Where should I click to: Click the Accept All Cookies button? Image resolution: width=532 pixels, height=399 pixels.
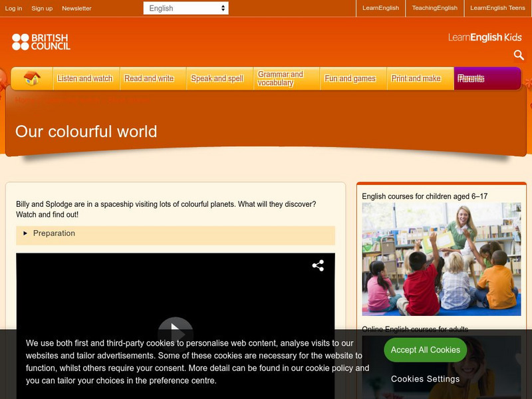[426, 350]
